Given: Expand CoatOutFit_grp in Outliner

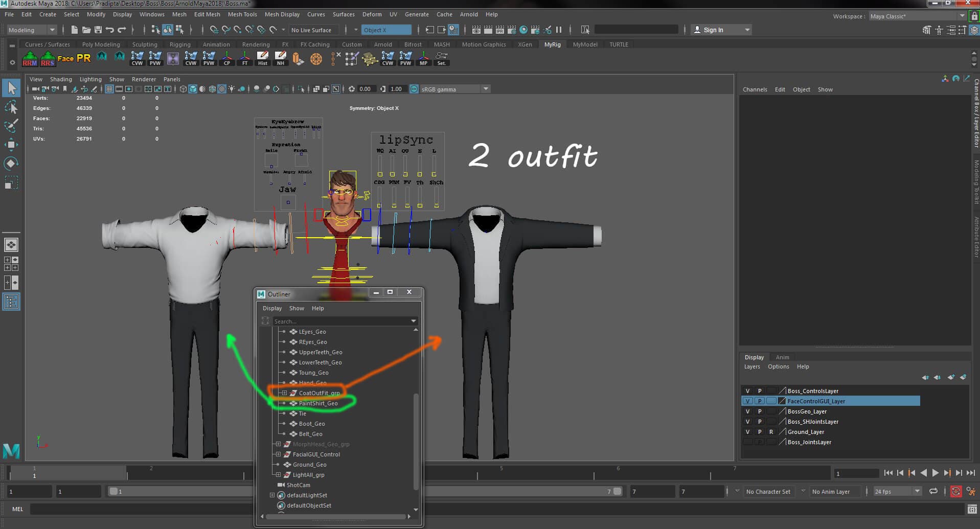Looking at the screenshot, I should coord(284,393).
